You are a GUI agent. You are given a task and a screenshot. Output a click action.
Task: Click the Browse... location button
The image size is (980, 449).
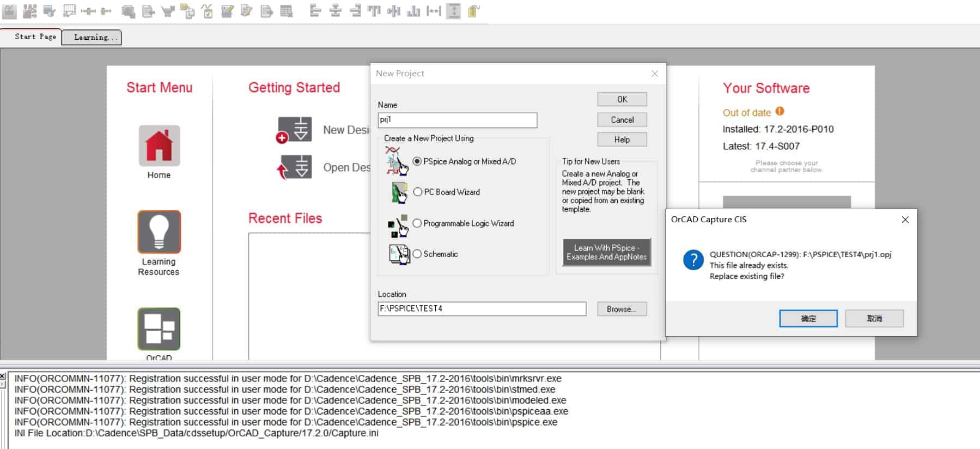pos(622,309)
